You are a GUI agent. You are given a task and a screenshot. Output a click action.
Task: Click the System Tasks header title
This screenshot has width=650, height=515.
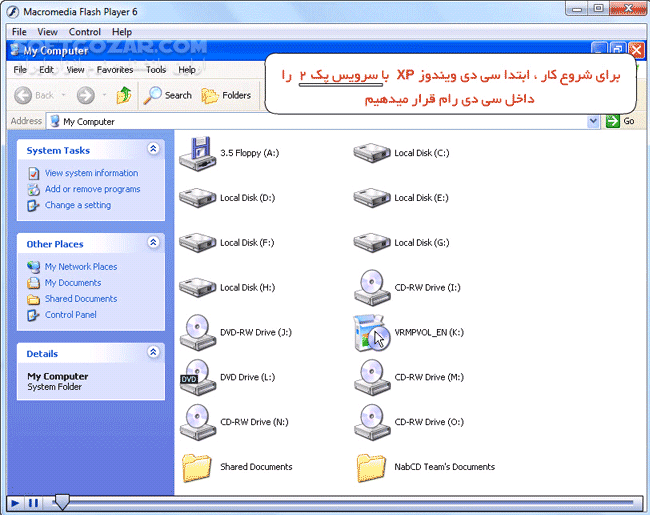pos(58,151)
